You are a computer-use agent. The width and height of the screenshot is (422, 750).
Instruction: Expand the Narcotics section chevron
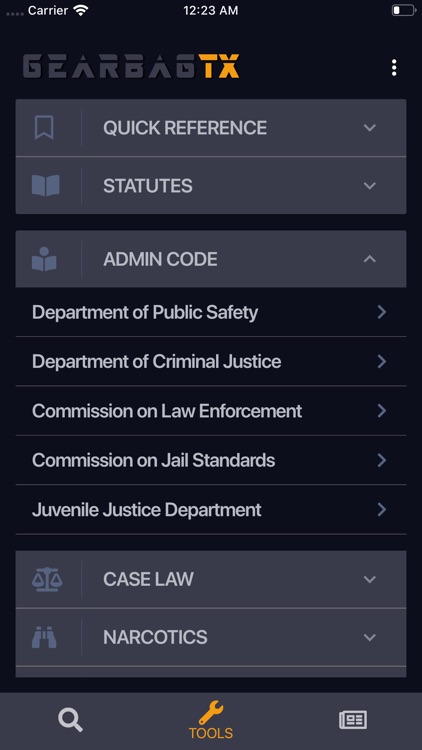(x=369, y=637)
